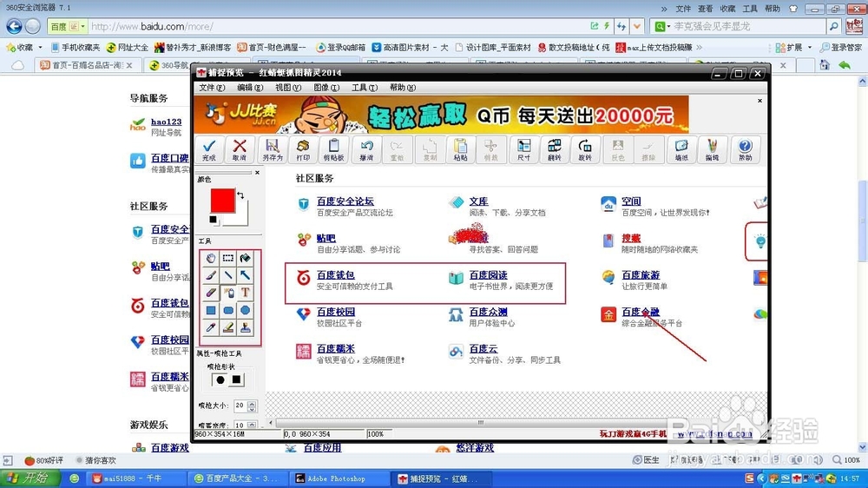Increase 喷枪大小 value with up arrow
The image size is (868, 488).
coord(252,403)
